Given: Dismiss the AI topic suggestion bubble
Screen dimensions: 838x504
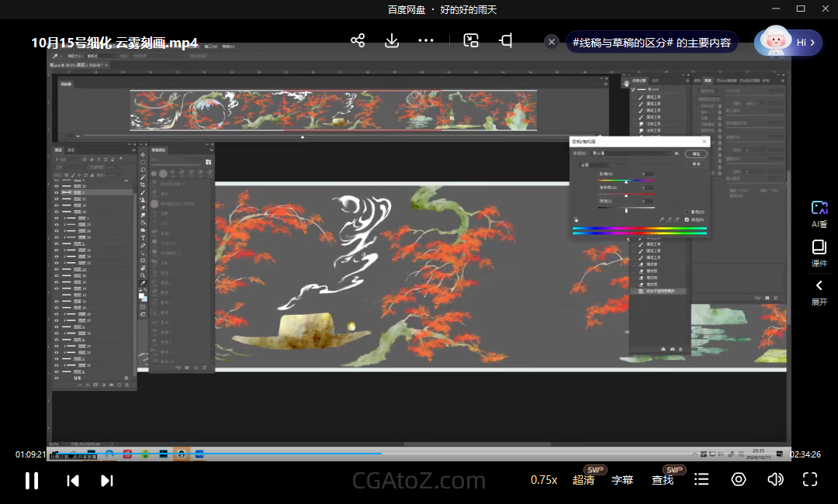Looking at the screenshot, I should pyautogui.click(x=551, y=42).
